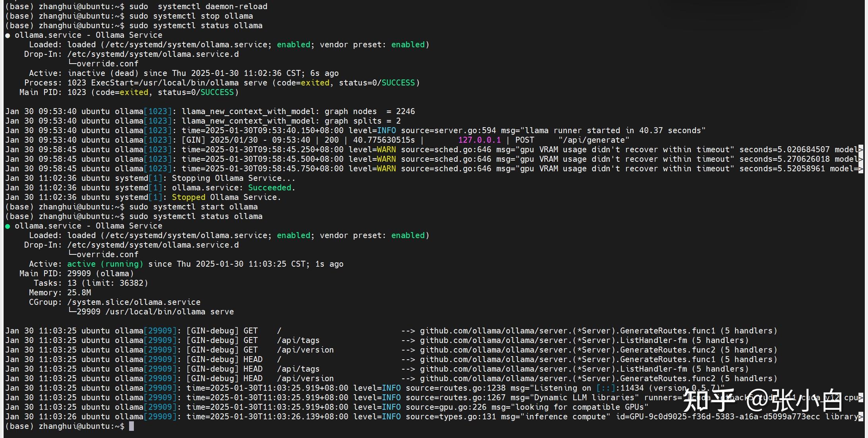
Task: Click the 'CGroup: /system.slice/ollama.service' line
Action: pos(115,302)
